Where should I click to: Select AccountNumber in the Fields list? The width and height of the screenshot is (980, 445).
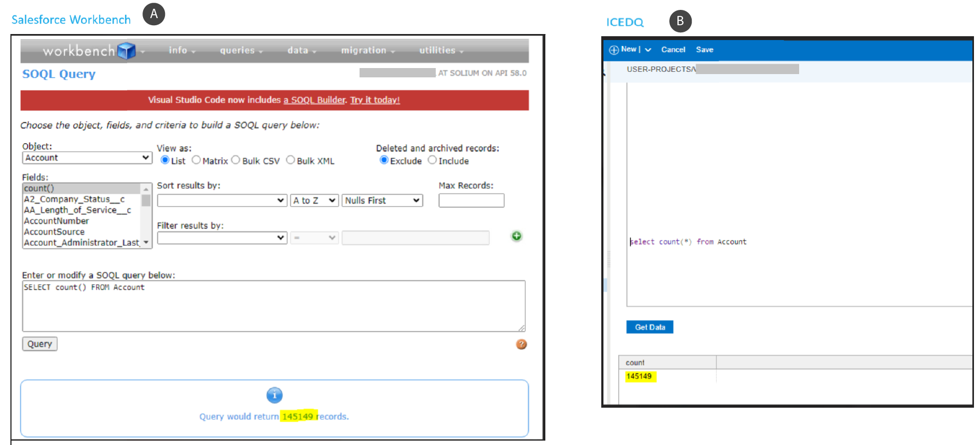click(x=82, y=221)
